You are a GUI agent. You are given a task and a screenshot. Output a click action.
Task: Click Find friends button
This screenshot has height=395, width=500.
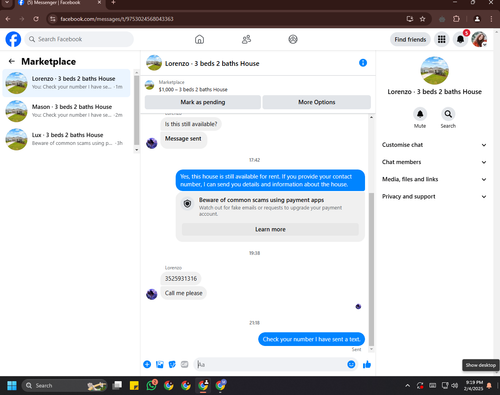click(x=410, y=39)
